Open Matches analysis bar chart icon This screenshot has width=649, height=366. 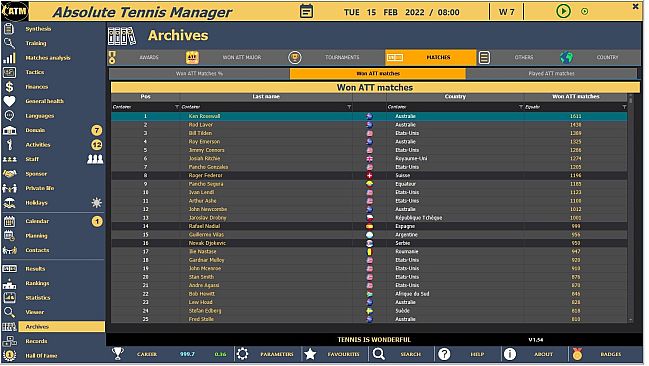pos(9,58)
